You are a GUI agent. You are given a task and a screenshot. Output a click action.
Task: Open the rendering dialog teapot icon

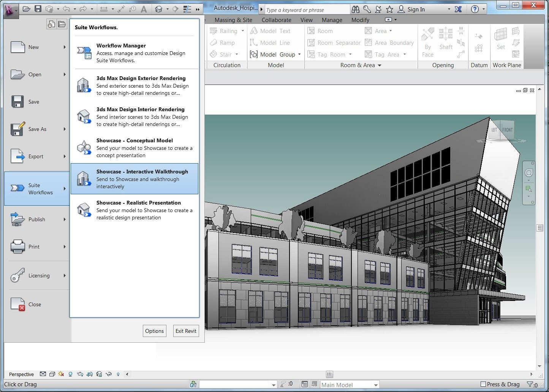[80, 374]
